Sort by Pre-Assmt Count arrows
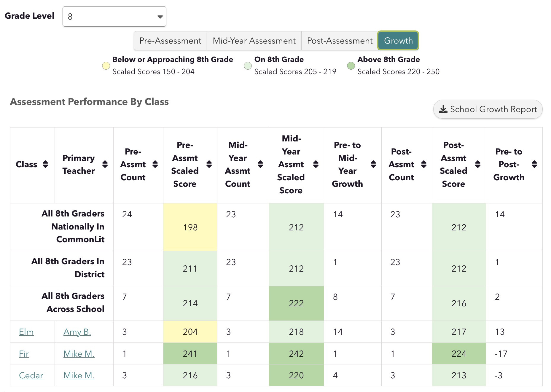This screenshot has width=551, height=392. click(x=155, y=164)
